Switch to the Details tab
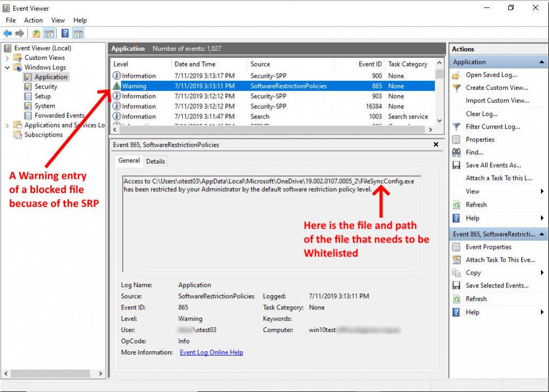 click(155, 161)
